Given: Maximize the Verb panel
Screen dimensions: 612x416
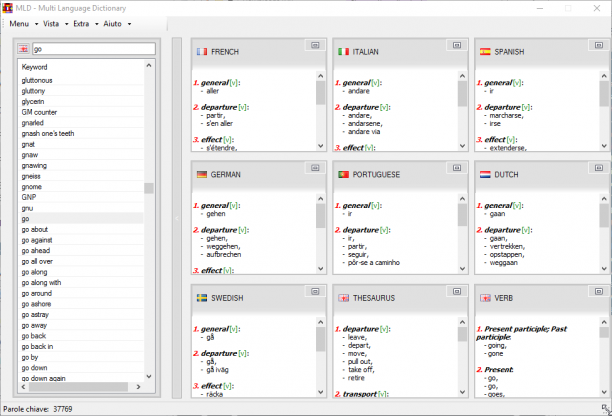Looking at the screenshot, I should click(599, 291).
